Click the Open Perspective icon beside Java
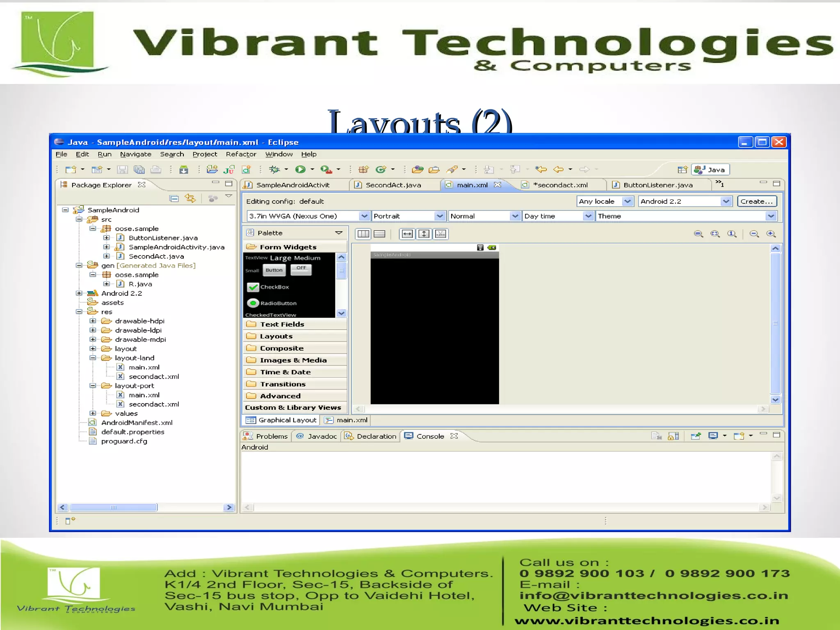Screen dimensions: 840x630 682,170
